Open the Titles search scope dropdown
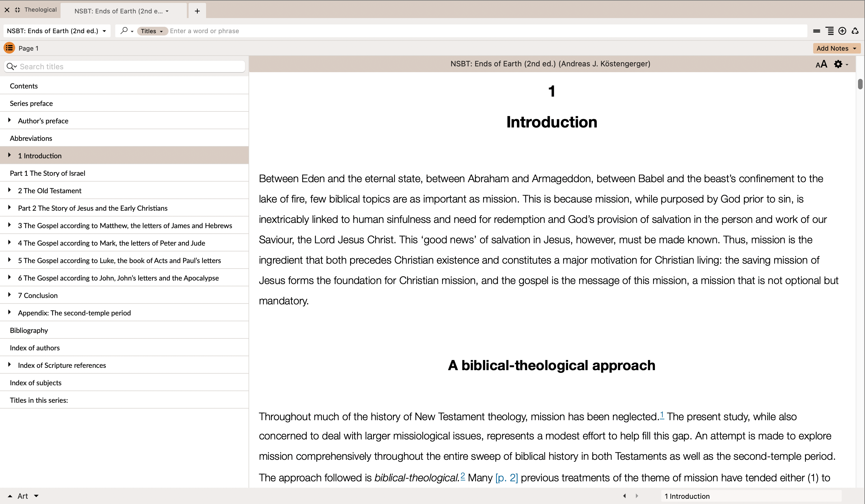Screen dimensions: 865x504 point(152,31)
